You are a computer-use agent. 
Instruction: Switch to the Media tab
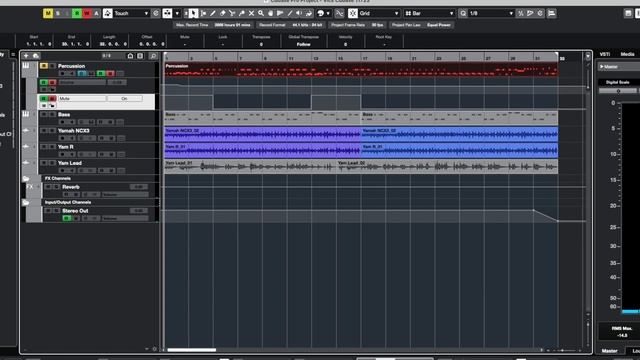point(627,54)
